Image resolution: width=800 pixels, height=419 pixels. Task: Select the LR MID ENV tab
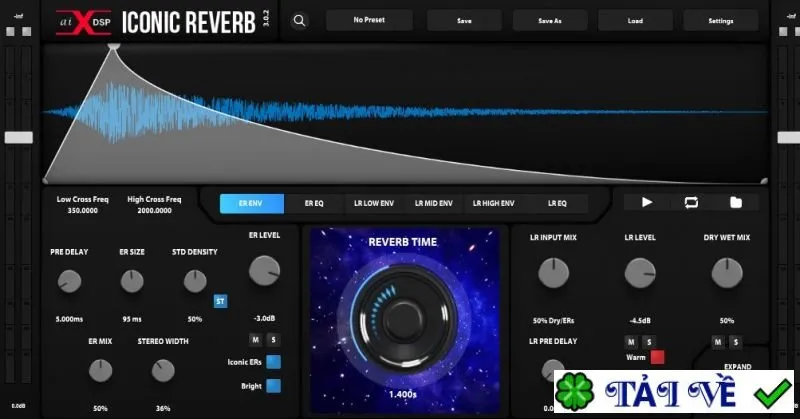434,203
